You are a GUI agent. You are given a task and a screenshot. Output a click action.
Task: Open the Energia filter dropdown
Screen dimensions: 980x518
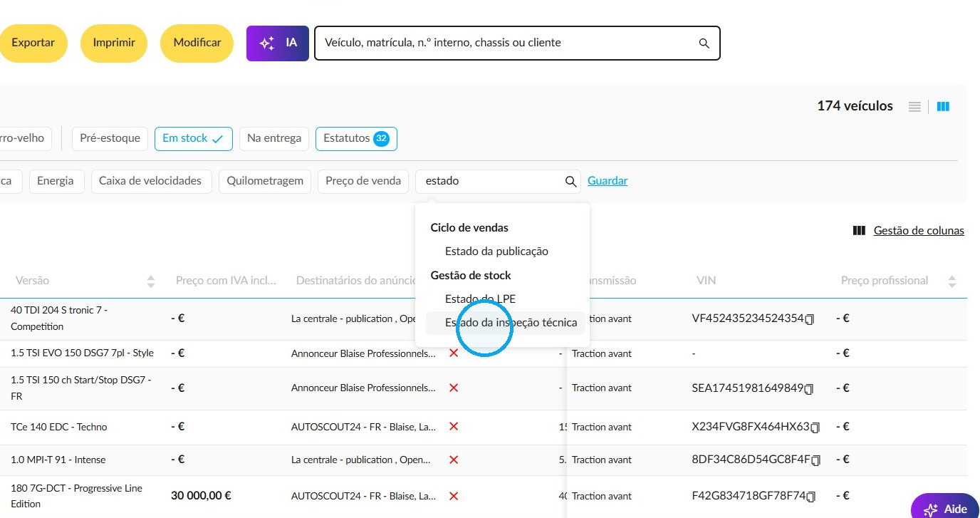point(56,181)
